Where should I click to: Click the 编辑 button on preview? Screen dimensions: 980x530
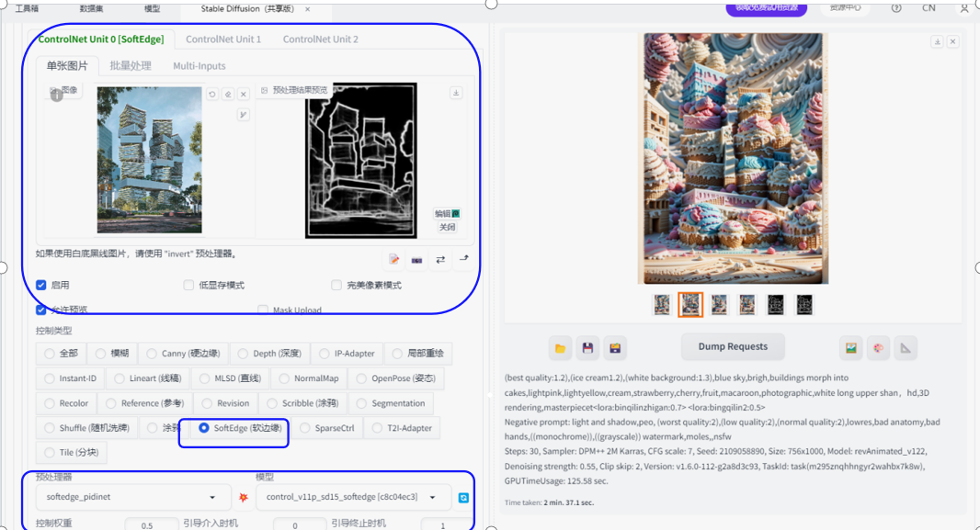tap(447, 213)
